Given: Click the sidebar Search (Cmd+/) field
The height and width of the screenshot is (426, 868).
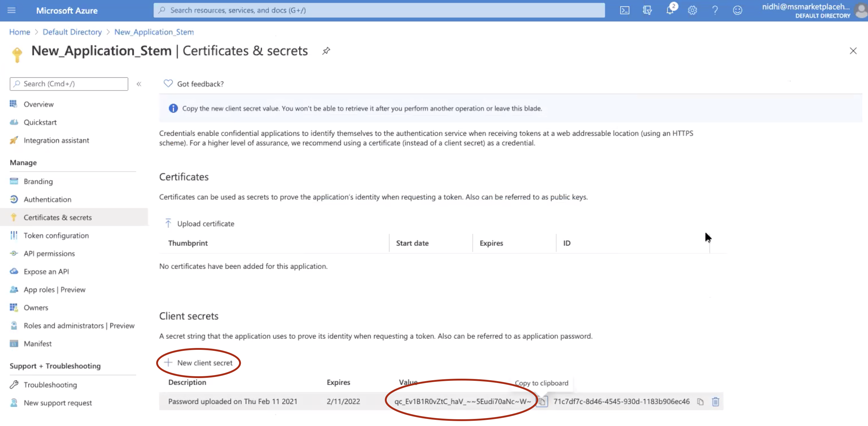Looking at the screenshot, I should (x=69, y=84).
